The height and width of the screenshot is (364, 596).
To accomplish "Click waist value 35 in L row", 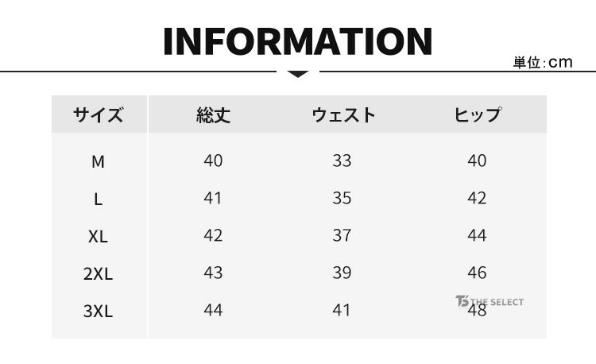I will pos(342,198).
